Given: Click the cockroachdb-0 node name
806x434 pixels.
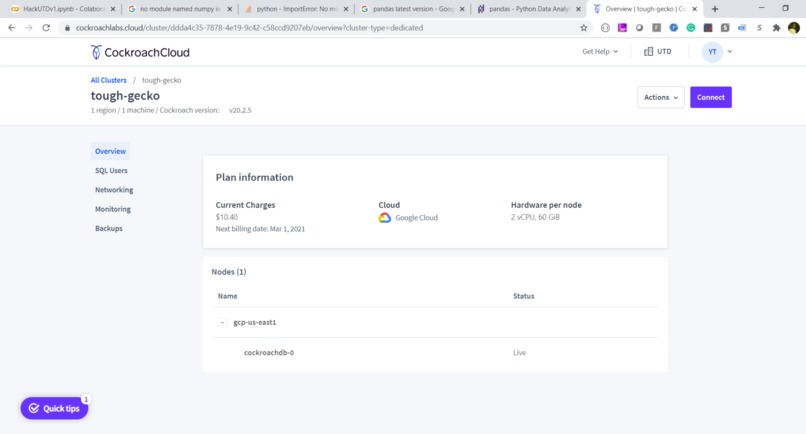Looking at the screenshot, I should 269,353.
